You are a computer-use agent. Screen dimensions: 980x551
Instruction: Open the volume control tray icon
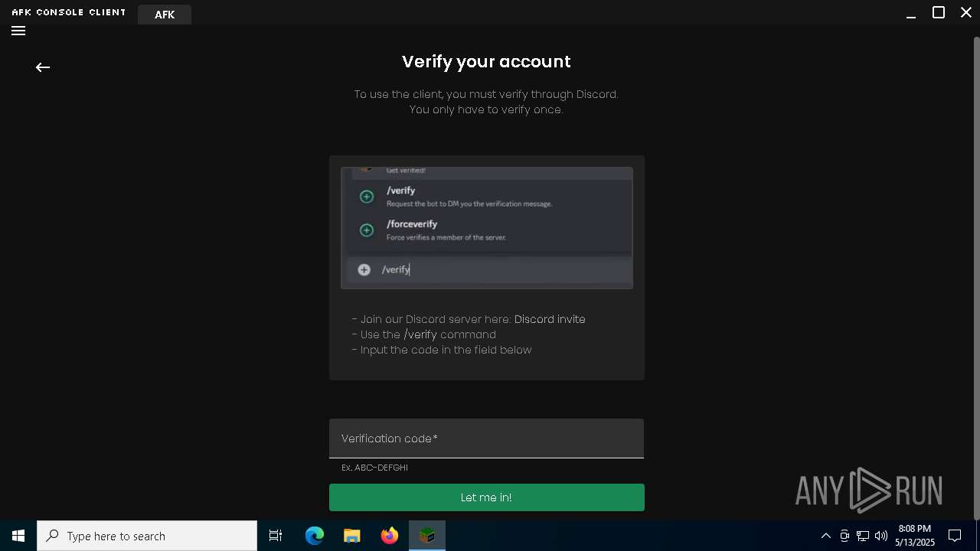(x=880, y=536)
